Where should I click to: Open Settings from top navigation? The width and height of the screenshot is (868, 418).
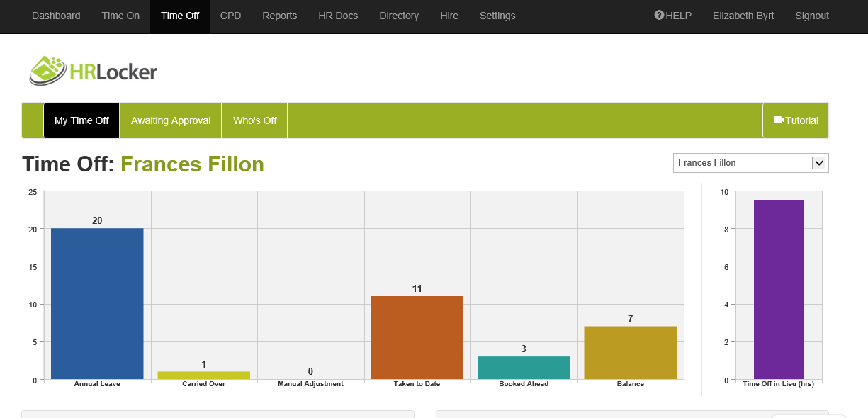[497, 16]
